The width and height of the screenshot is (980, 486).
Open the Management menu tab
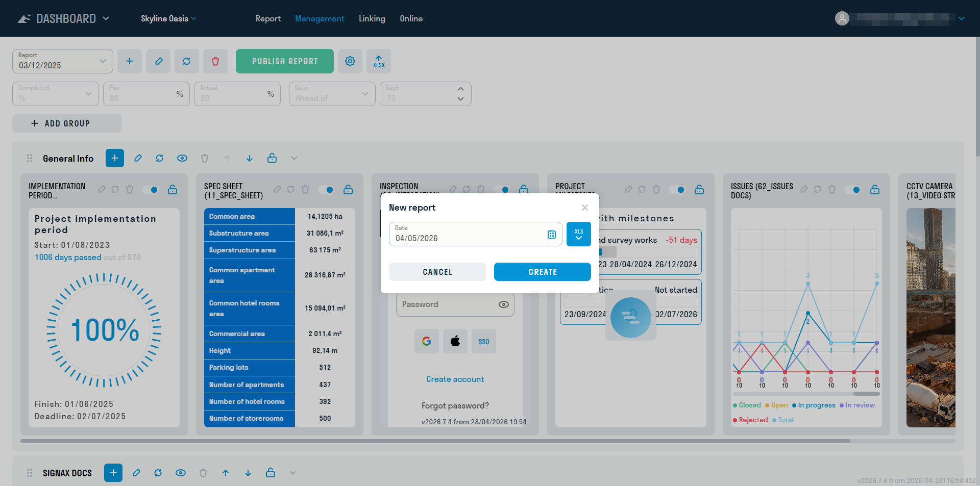pos(320,19)
